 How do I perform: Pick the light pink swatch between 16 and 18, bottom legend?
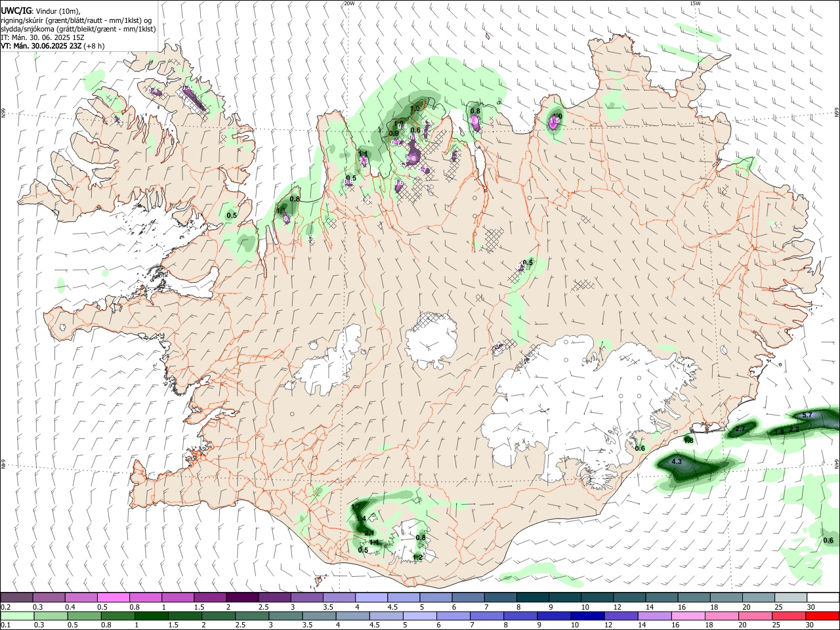[688, 616]
